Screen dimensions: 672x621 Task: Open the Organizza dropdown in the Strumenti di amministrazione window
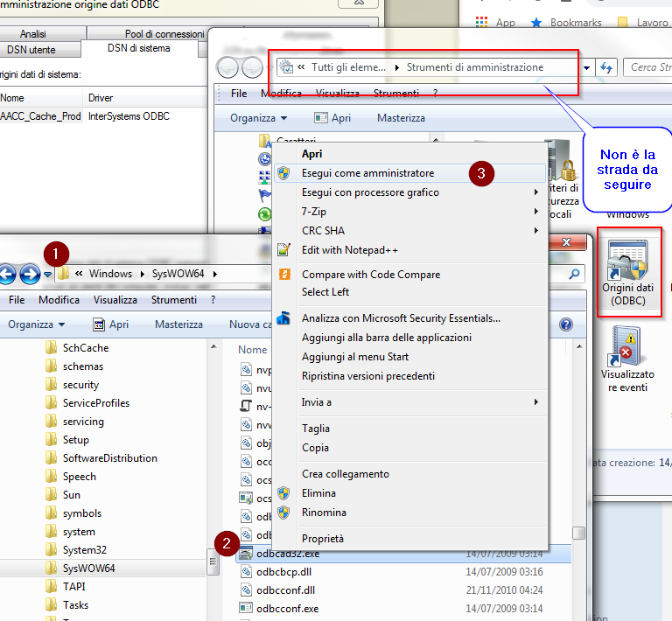tap(258, 118)
